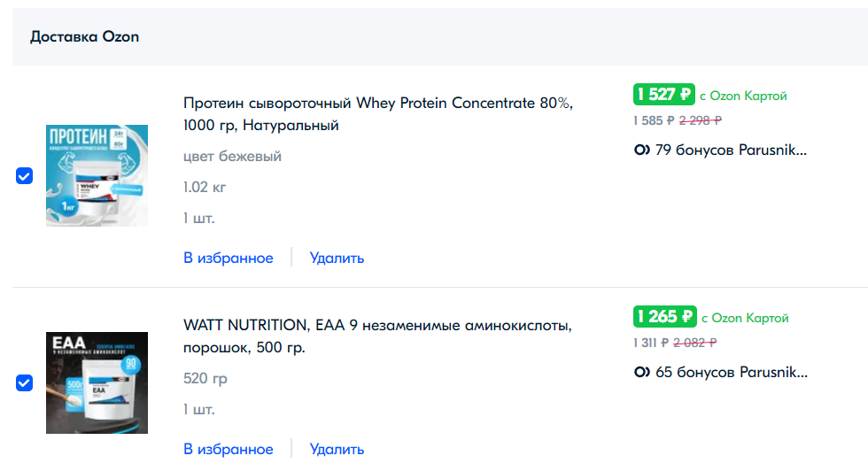Viewport: 868px width, 471px height.
Task: Open the 65 бонусов Parusnik label
Action: [x=732, y=372]
